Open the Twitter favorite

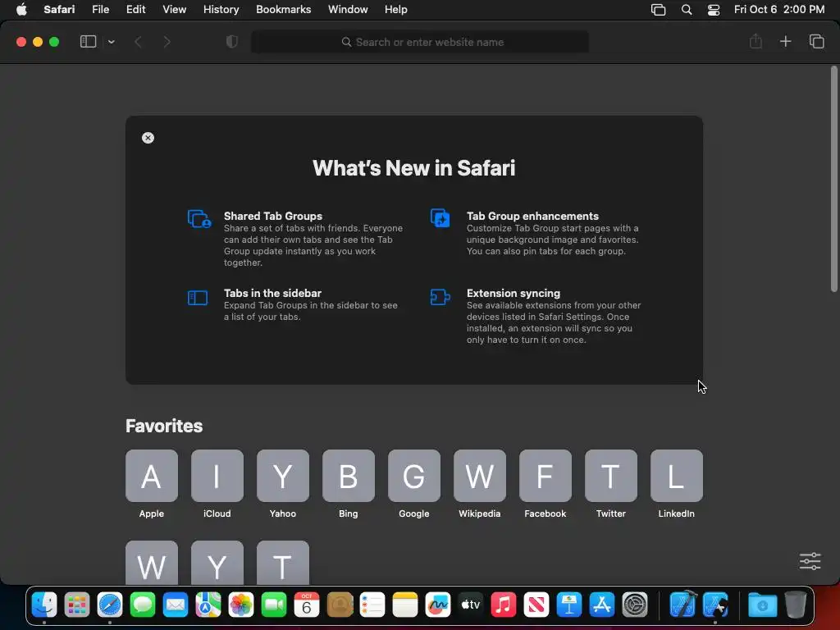tap(610, 484)
